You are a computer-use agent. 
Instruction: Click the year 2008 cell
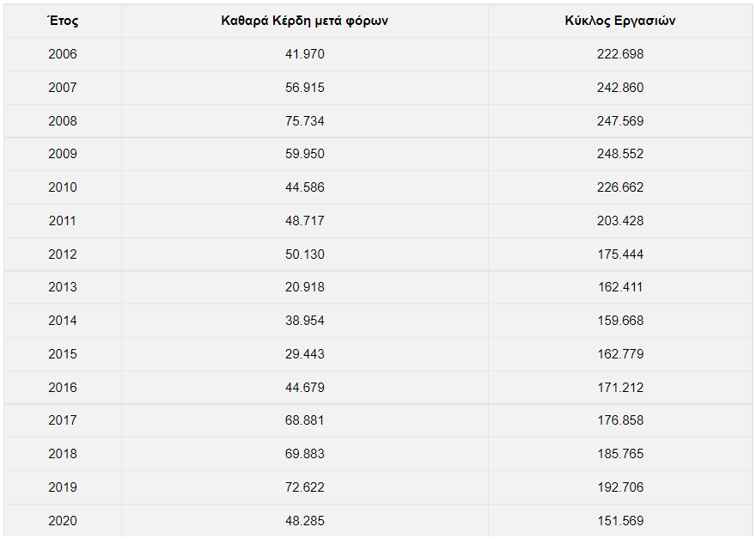63,121
